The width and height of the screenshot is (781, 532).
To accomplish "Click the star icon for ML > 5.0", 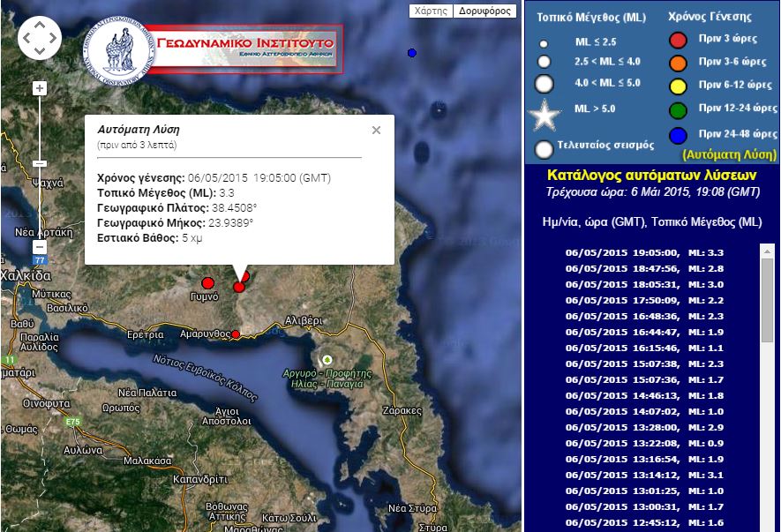I will tap(544, 114).
